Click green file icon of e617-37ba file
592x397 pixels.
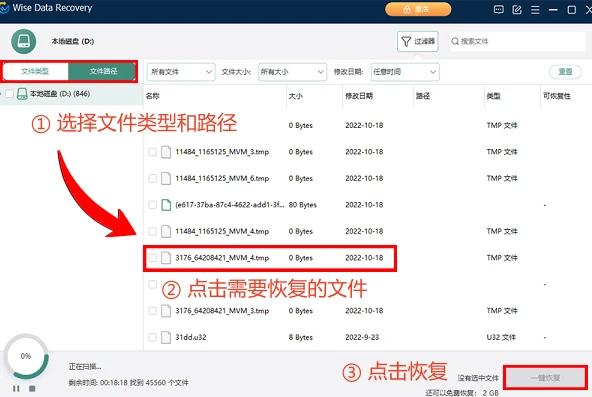coord(166,205)
